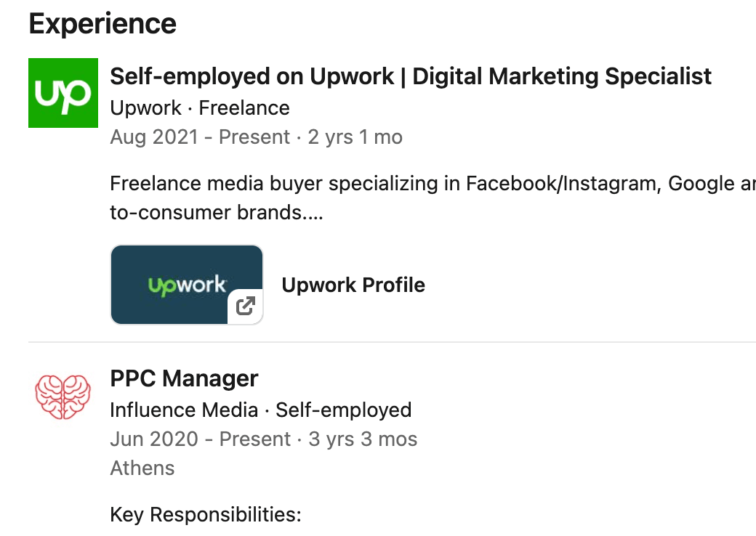
Task: Open the PPC Manager job title
Action: point(184,378)
